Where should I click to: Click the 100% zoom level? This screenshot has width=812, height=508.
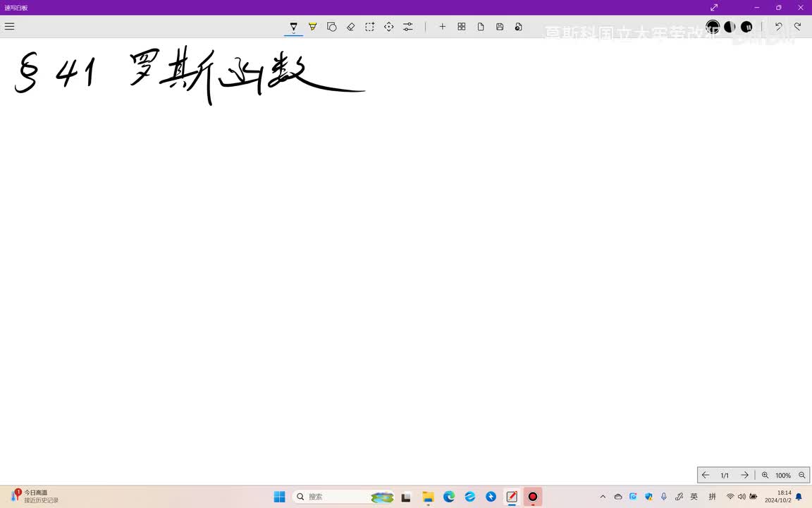pos(783,476)
